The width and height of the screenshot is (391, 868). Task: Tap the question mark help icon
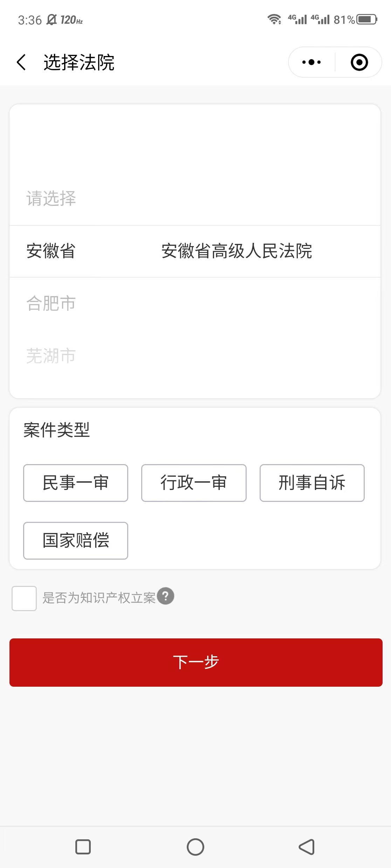[165, 596]
